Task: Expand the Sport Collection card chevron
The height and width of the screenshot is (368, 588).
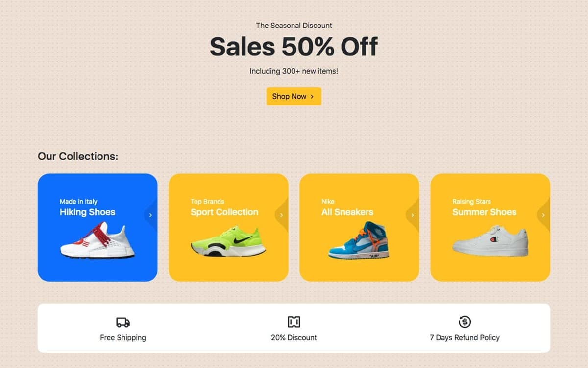Action: click(x=281, y=215)
